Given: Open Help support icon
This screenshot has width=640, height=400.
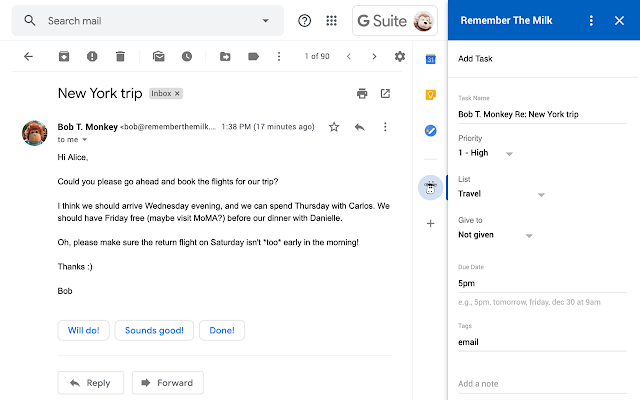Looking at the screenshot, I should tap(304, 20).
